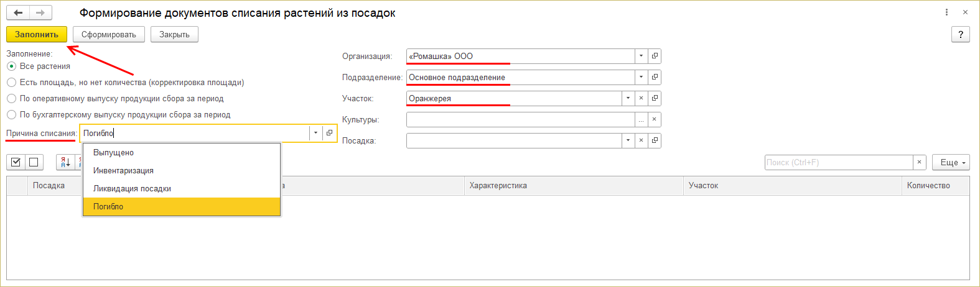Pick "Инвентаризация" from the dropdown list

point(123,170)
